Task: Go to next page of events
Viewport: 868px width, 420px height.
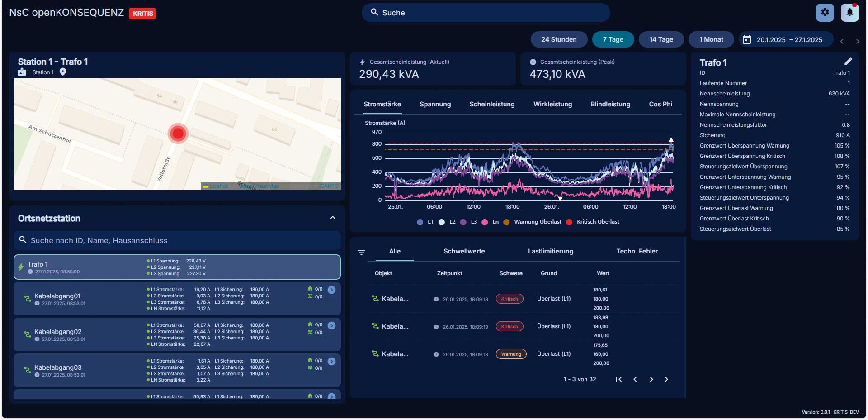Action: 651,379
